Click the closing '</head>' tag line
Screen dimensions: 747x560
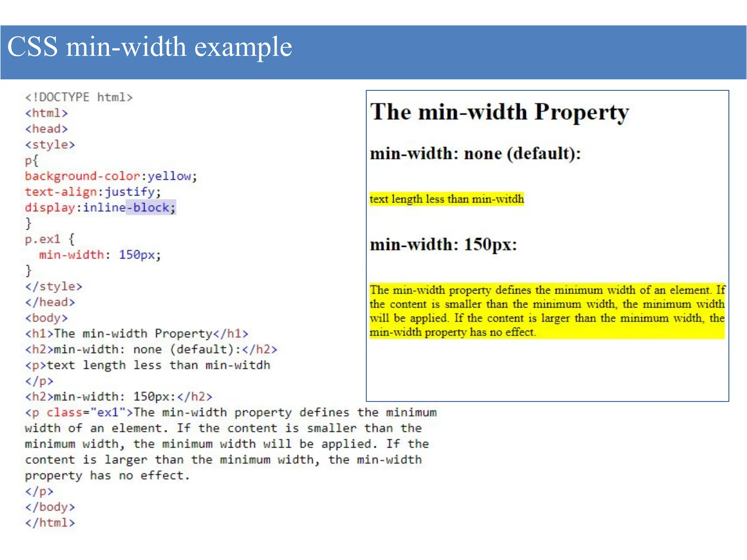tap(50, 302)
